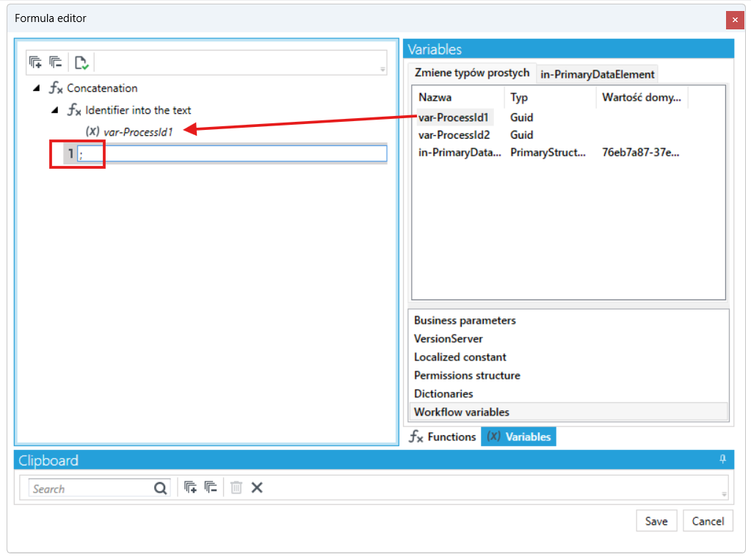Sort by the Typ column header
This screenshot has height=560, width=751.
pos(551,97)
